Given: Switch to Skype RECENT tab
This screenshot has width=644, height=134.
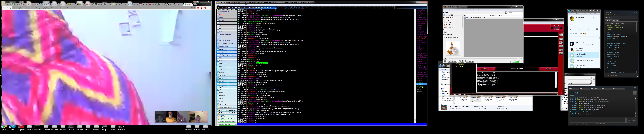Looking at the screenshot, I should click(x=581, y=34).
